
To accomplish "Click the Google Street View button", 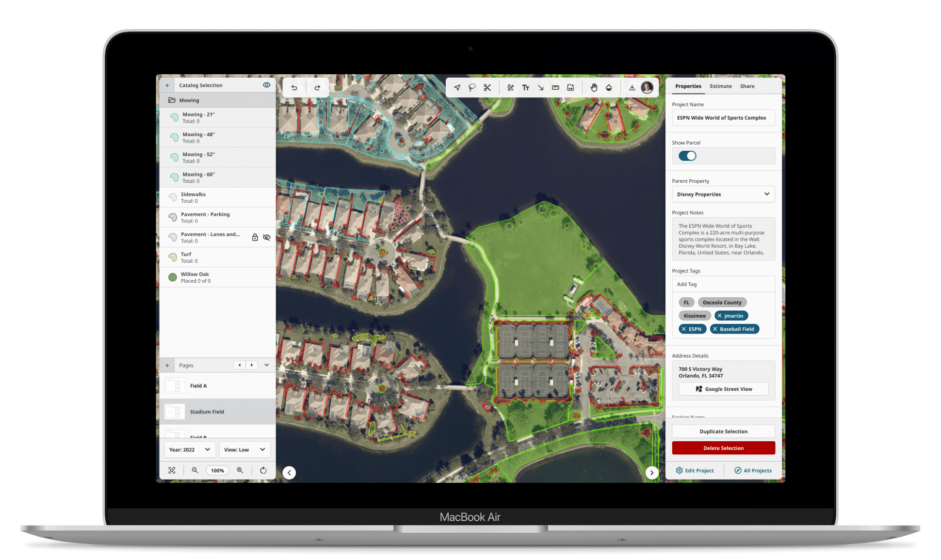I will click(723, 389).
